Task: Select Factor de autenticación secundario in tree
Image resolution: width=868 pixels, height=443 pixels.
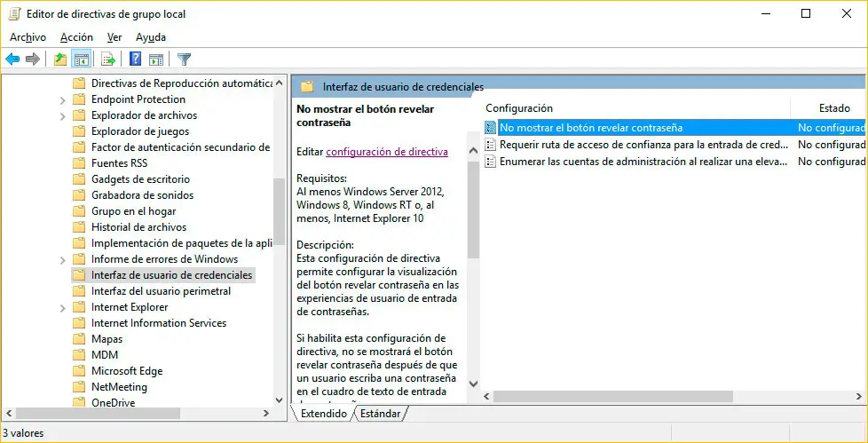Action: pos(180,147)
